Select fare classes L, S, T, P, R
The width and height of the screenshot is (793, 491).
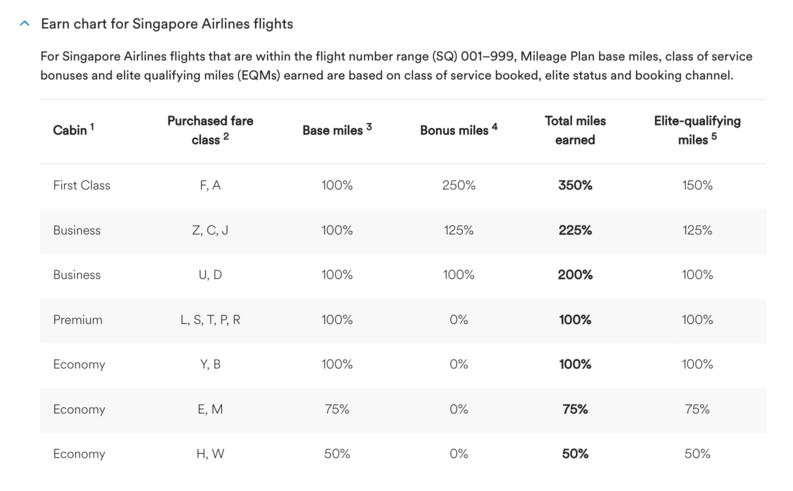point(211,319)
